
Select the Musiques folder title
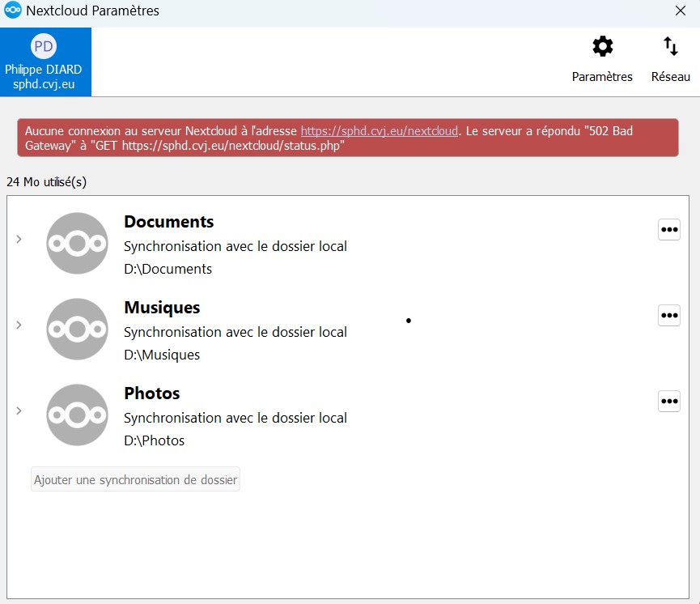point(162,308)
